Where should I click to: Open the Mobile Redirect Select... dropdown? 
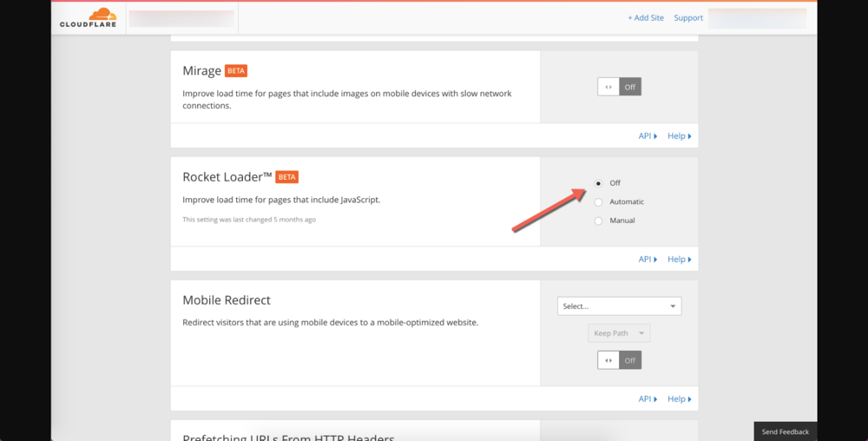[x=620, y=306]
